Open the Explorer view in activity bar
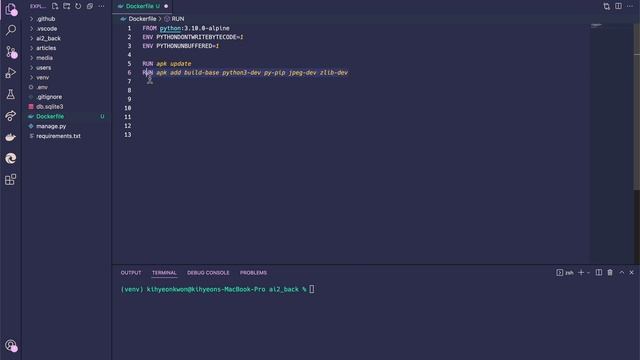The height and width of the screenshot is (360, 640). pos(11,9)
